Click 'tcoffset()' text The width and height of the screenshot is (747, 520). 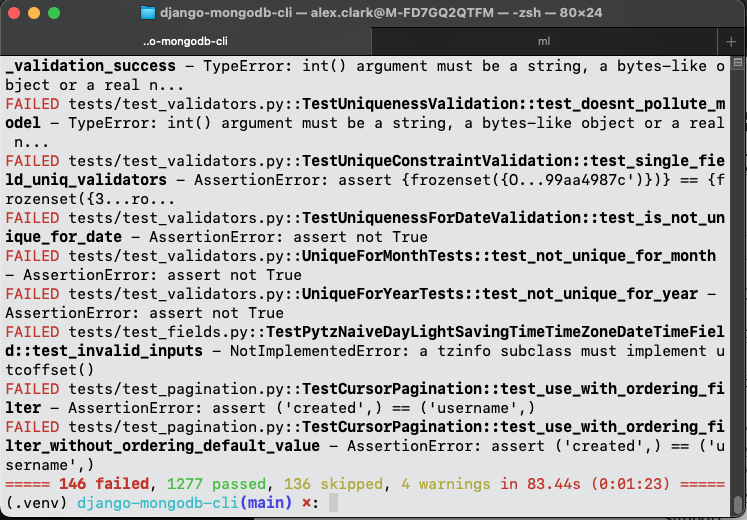50,370
